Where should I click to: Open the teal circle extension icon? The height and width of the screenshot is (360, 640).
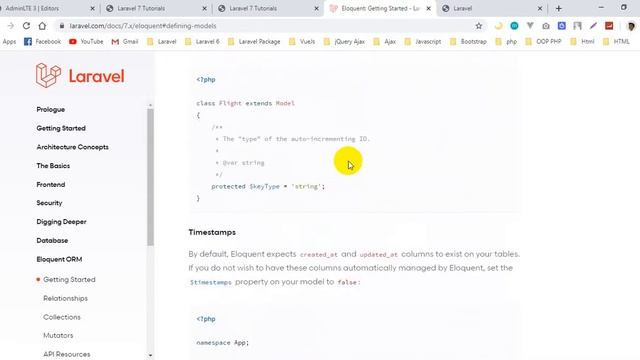pos(514,26)
